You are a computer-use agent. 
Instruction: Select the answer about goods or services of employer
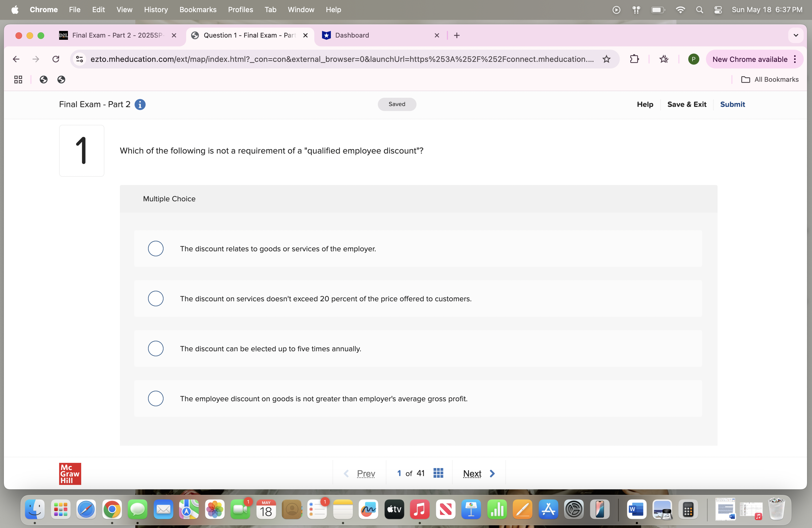click(x=155, y=249)
